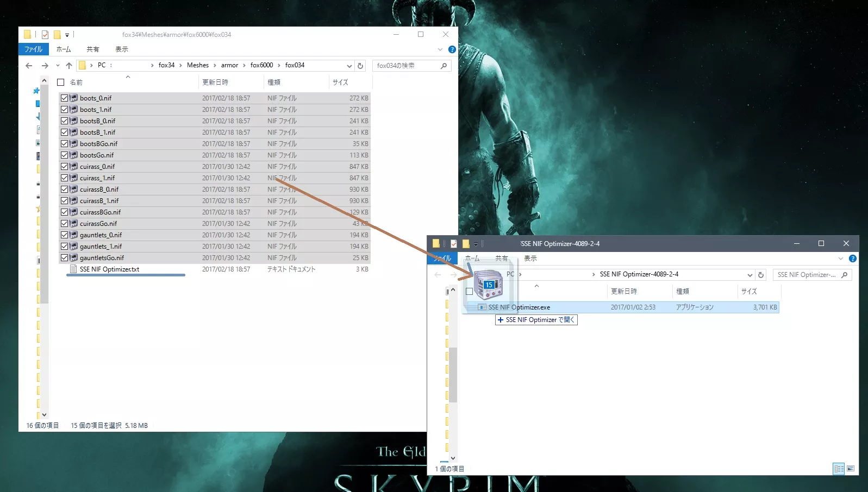The image size is (868, 492).
Task: Uncheck bootsBGo.nif checkbox
Action: (64, 144)
